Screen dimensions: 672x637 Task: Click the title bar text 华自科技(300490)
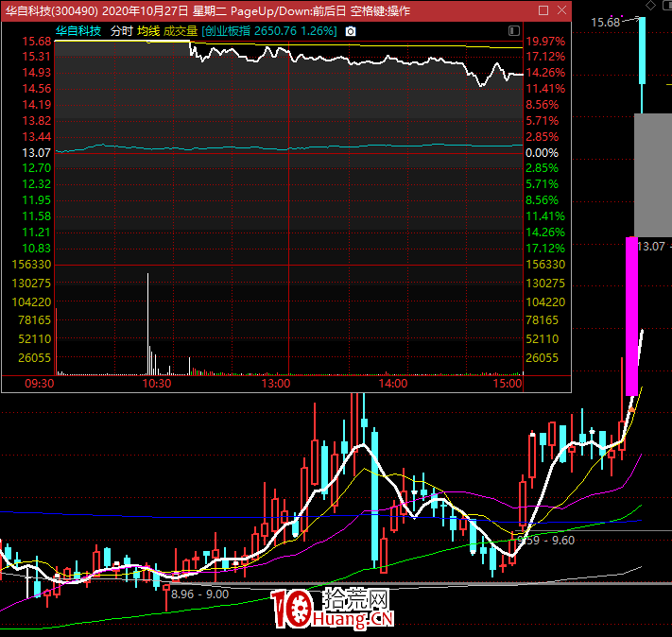pyautogui.click(x=51, y=10)
